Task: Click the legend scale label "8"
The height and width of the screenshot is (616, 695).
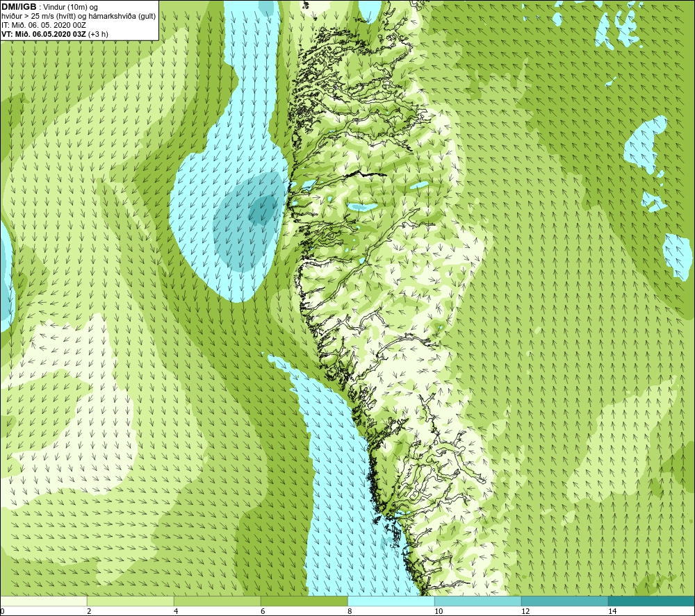Action: click(x=350, y=611)
